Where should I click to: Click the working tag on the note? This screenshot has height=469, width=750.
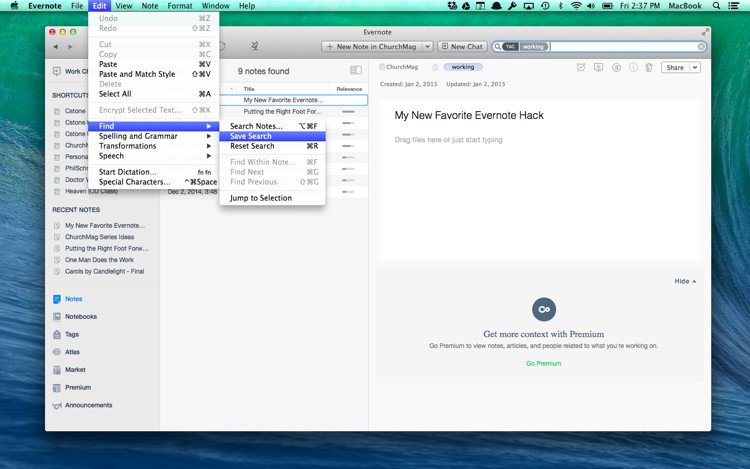tap(463, 67)
